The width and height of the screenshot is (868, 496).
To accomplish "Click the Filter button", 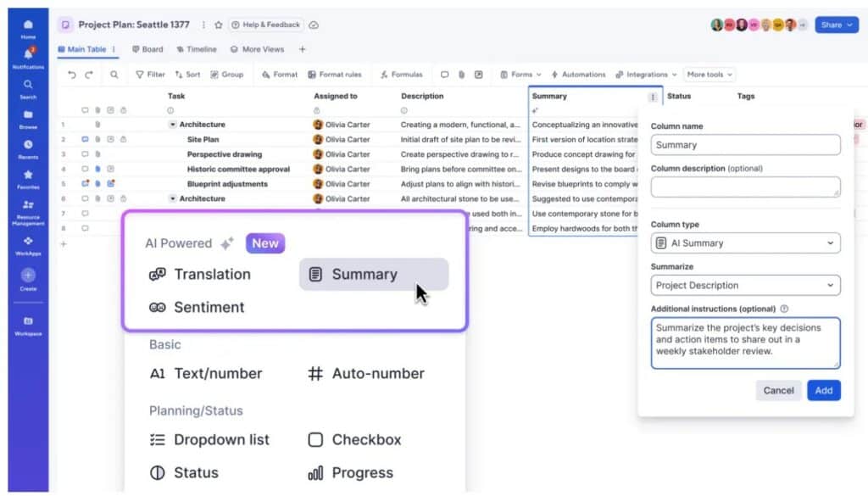I will pyautogui.click(x=151, y=74).
